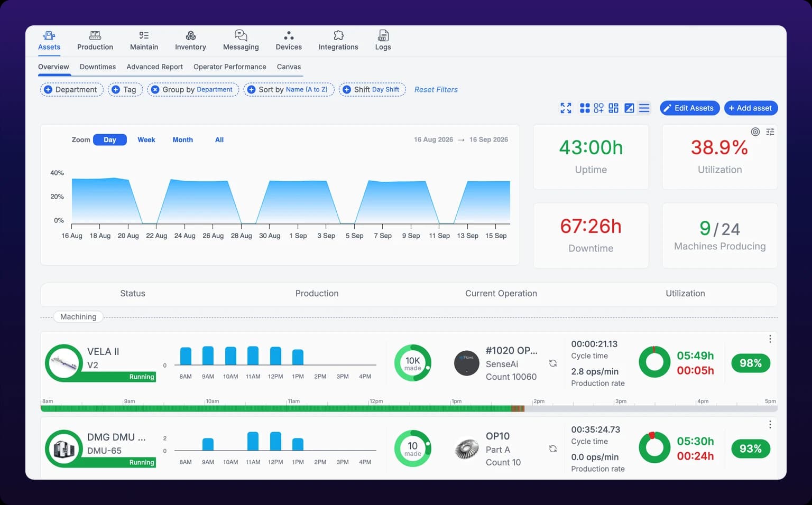Screen dimensions: 812x505
Task: Open the Logs section
Action: (x=383, y=41)
